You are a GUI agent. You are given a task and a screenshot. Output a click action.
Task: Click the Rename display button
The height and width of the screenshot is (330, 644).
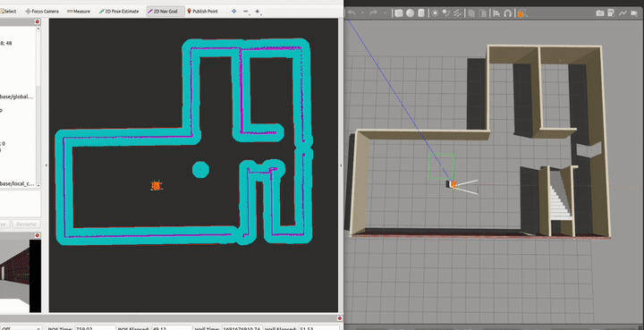point(26,224)
